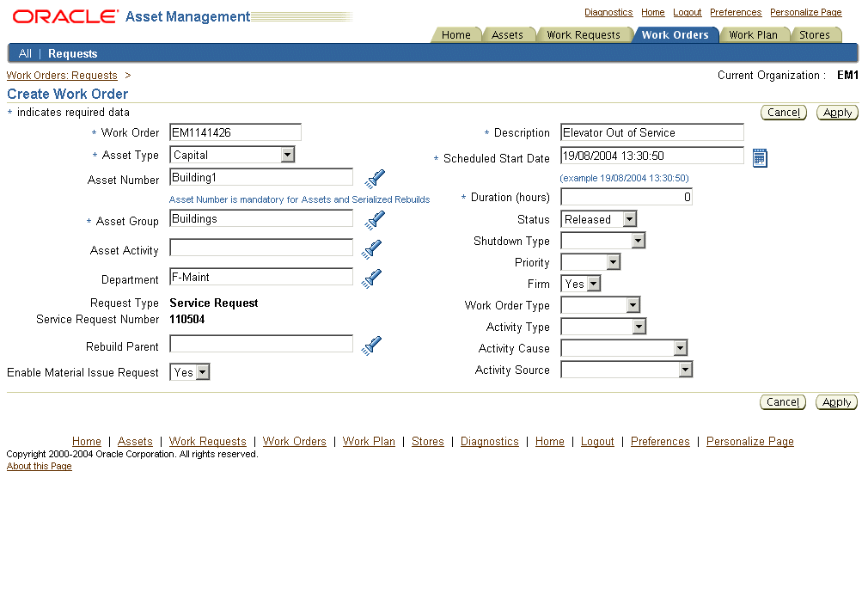Open the Rebuild Parent search flashlight
The image size is (868, 612).
click(371, 346)
